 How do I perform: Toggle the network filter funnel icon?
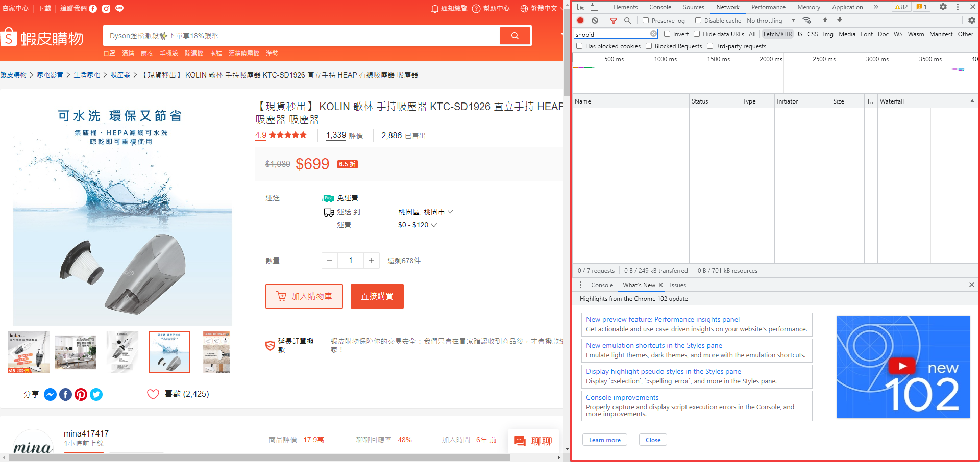614,21
